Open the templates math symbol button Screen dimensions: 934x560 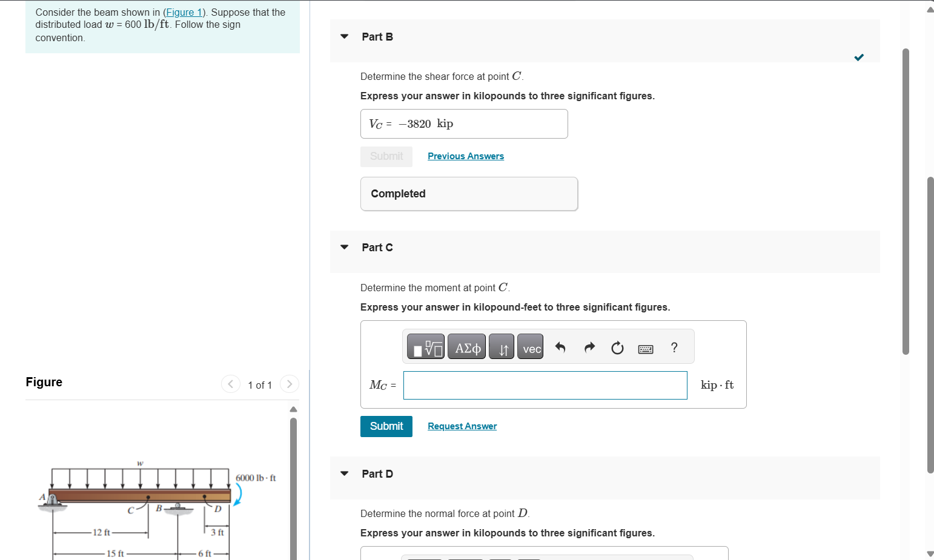point(426,346)
